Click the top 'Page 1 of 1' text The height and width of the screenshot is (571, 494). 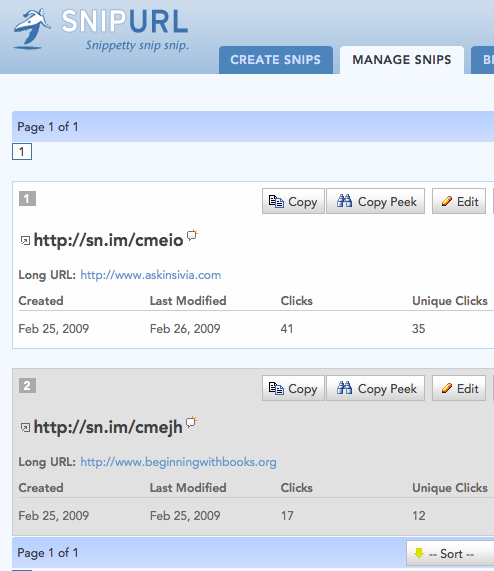pyautogui.click(x=48, y=127)
